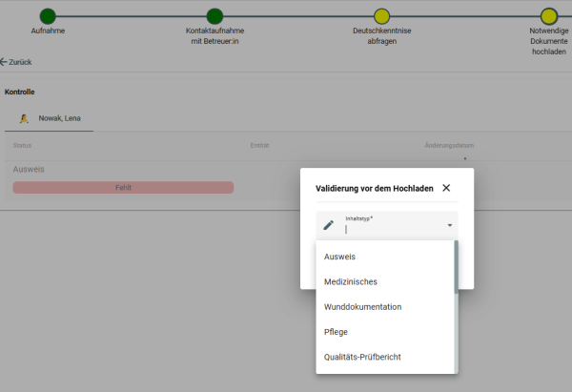Click the person icon beside Nowak, Lena

[x=24, y=118]
